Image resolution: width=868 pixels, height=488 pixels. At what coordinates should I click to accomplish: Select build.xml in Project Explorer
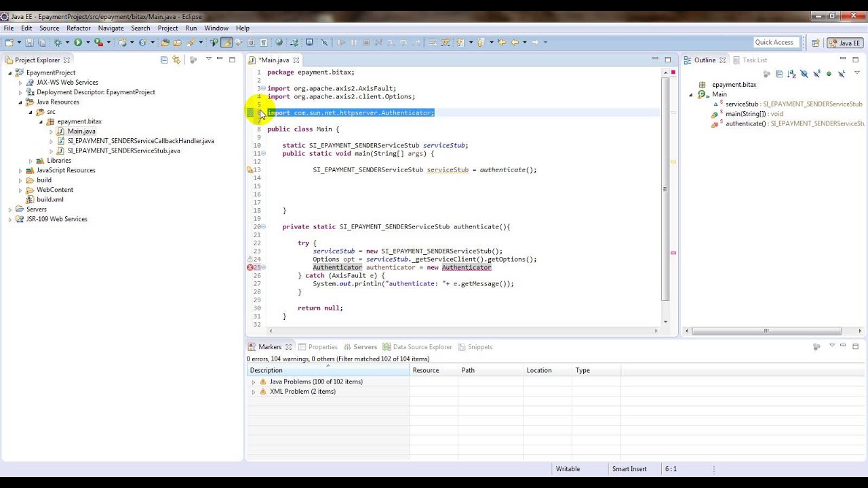[x=50, y=200]
